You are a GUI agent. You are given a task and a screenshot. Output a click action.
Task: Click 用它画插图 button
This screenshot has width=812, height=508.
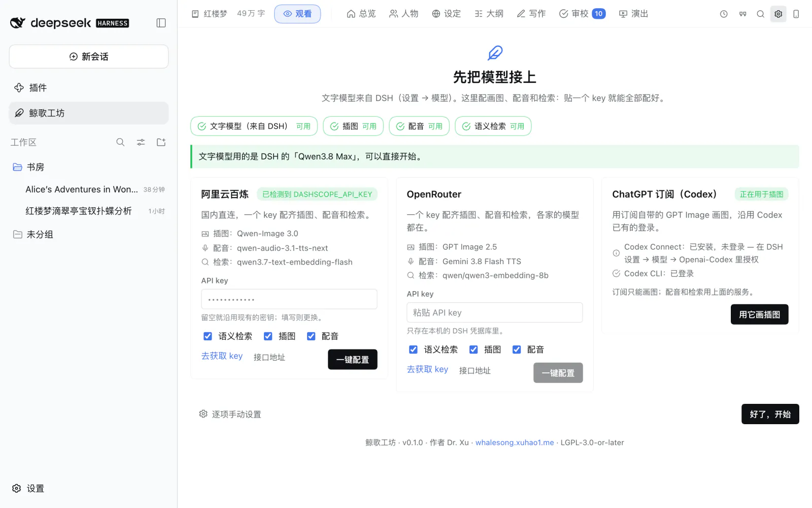[759, 314]
